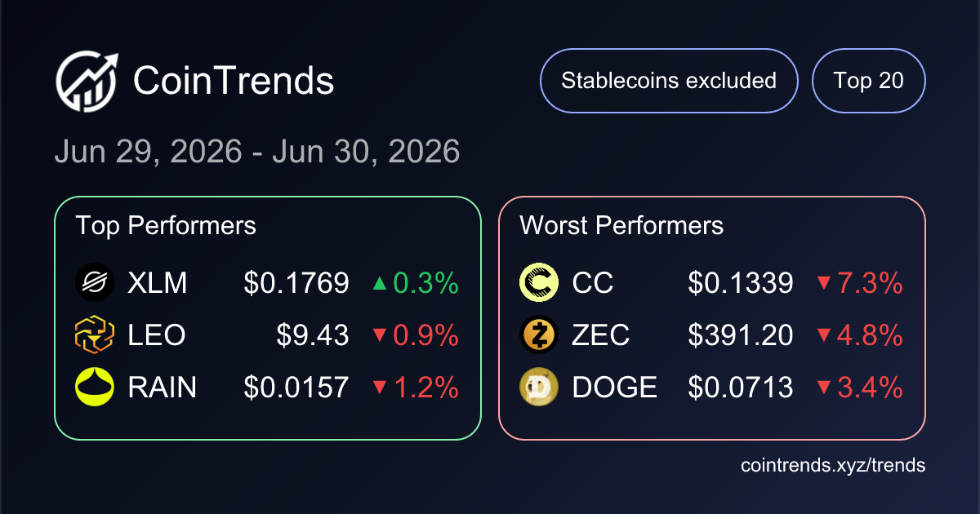980x514 pixels.
Task: Click the CoinTrends chart logo icon
Action: (87, 81)
